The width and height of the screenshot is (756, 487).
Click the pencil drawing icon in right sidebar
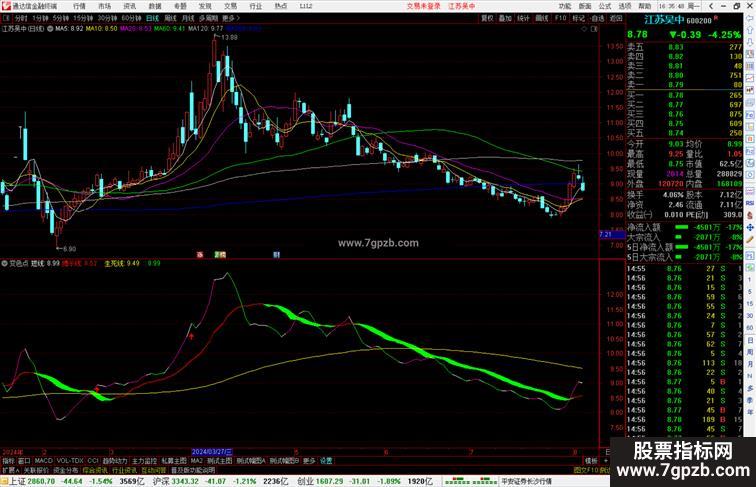point(750,239)
